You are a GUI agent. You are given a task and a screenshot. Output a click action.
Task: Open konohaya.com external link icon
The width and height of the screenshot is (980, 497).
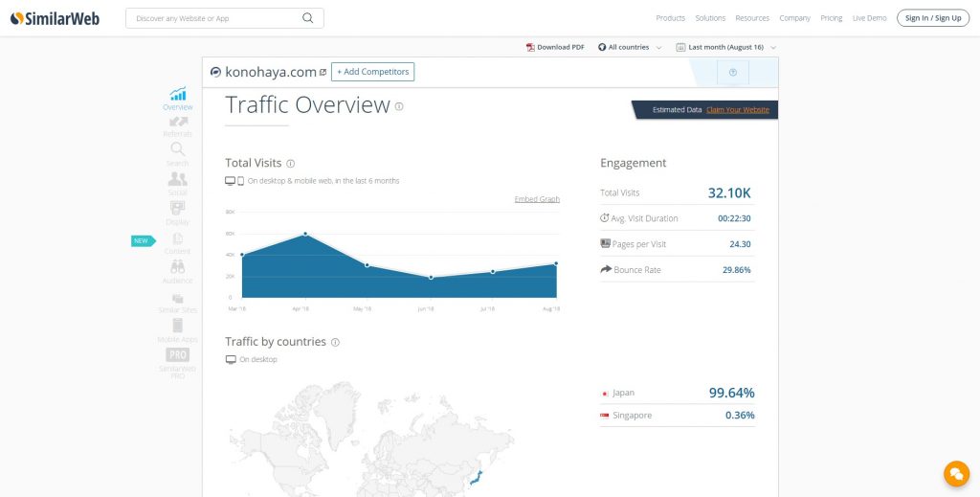tap(323, 72)
